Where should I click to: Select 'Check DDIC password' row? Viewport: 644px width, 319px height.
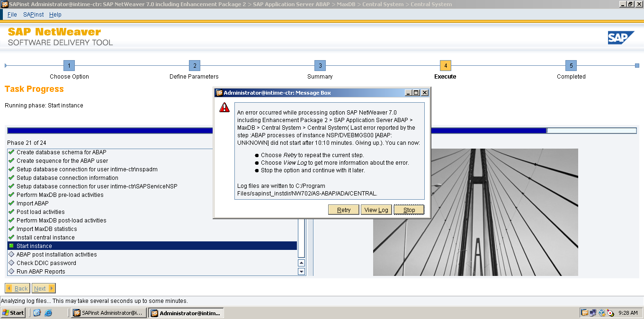pos(152,263)
